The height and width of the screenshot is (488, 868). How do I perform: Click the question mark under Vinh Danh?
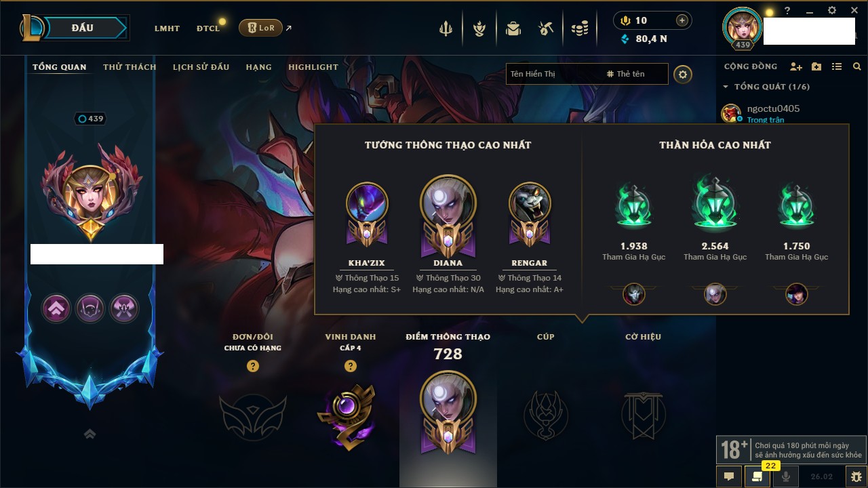click(351, 366)
